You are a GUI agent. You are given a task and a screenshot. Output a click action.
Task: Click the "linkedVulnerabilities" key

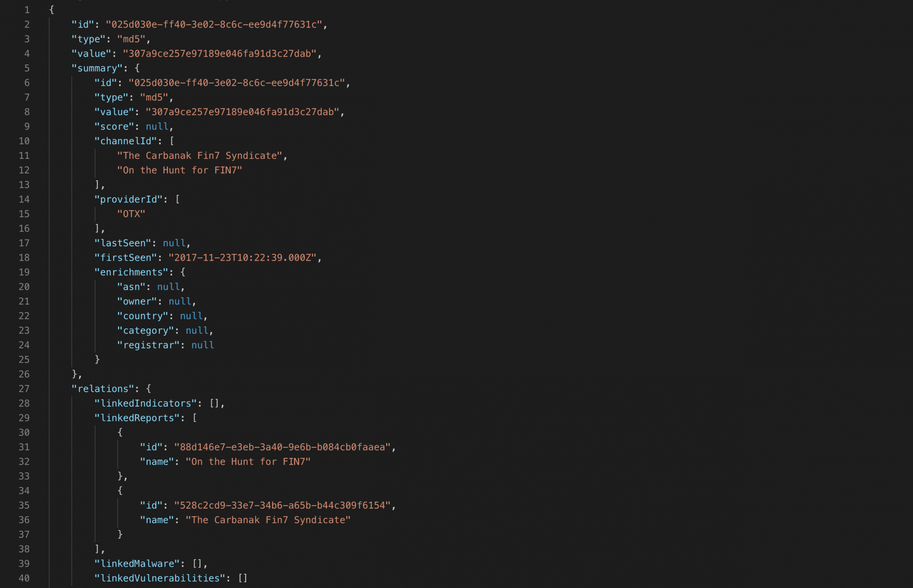click(x=160, y=578)
